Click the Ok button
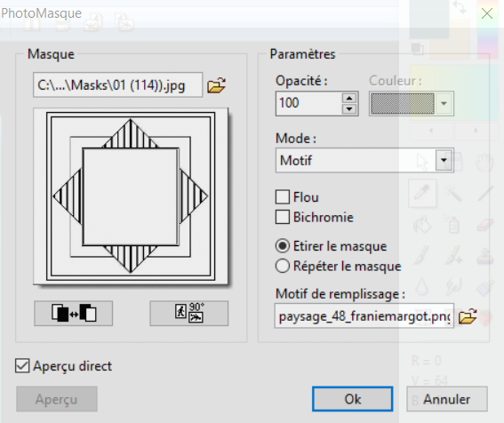This screenshot has width=504, height=423. coord(353,399)
